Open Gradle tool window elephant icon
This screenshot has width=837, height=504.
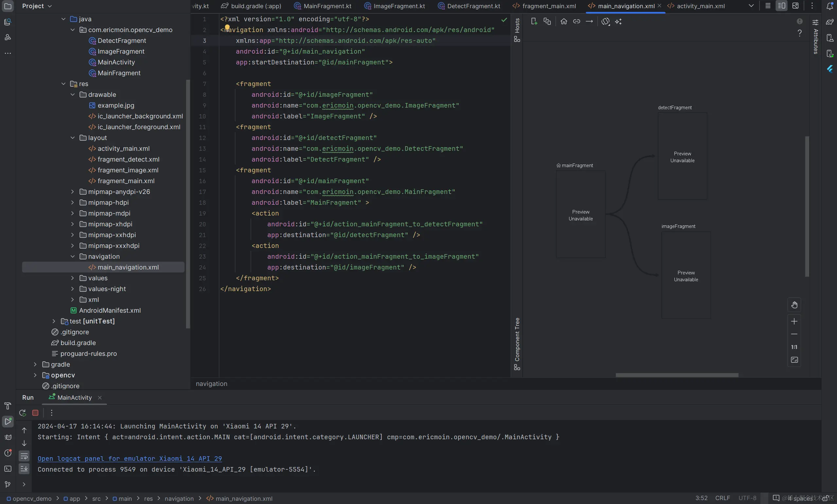[x=829, y=22]
